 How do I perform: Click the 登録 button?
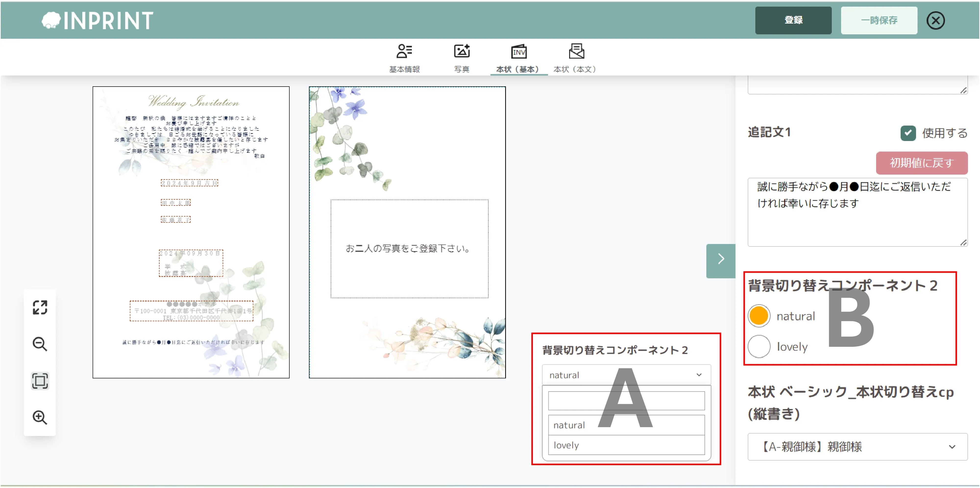(793, 20)
